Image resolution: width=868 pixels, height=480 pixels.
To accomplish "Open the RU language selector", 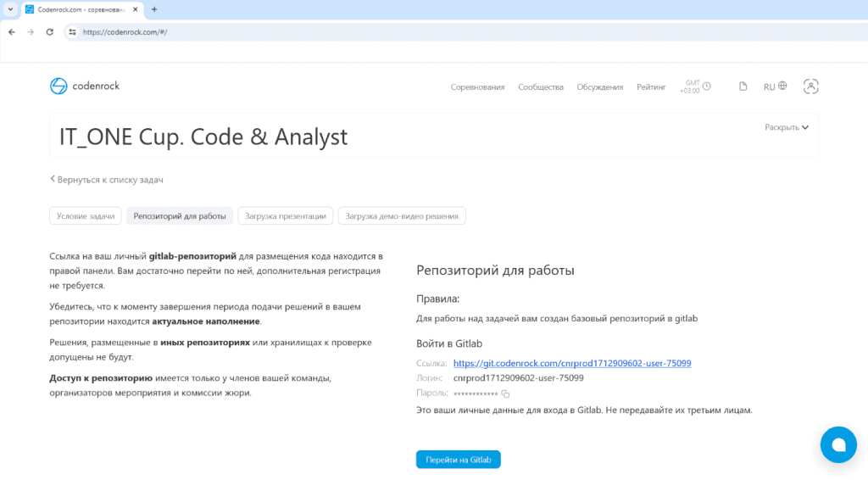I will (x=775, y=87).
